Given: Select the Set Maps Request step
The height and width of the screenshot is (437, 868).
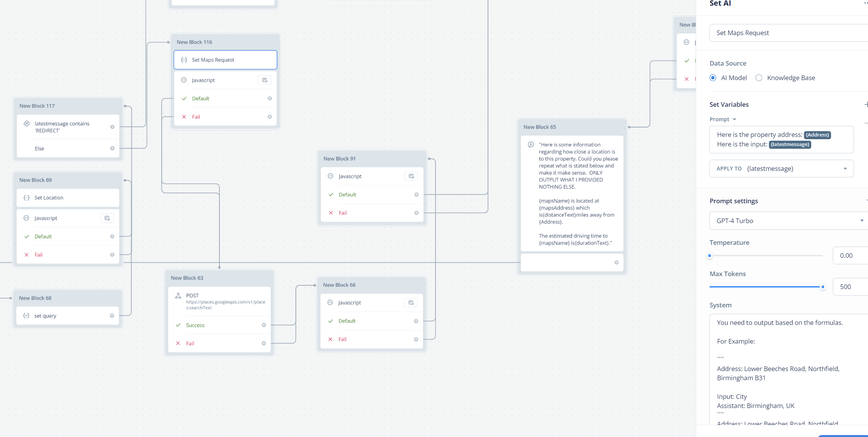Looking at the screenshot, I should [225, 60].
